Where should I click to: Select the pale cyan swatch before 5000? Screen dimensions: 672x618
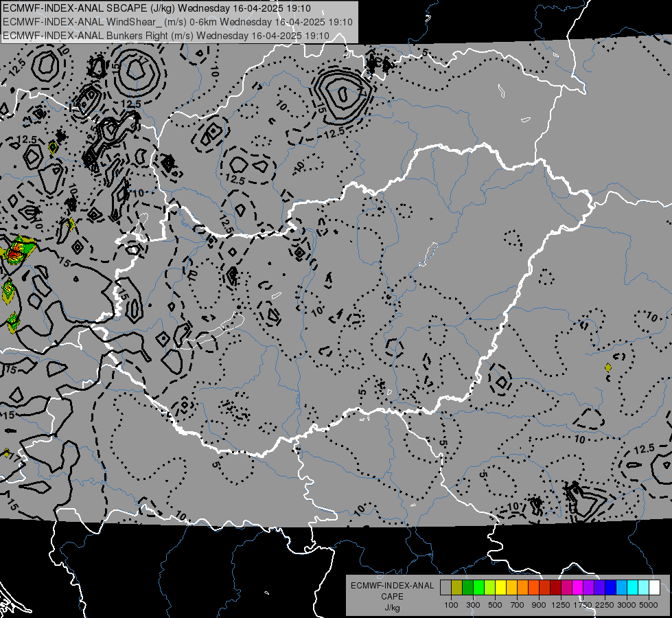pyautogui.click(x=644, y=588)
